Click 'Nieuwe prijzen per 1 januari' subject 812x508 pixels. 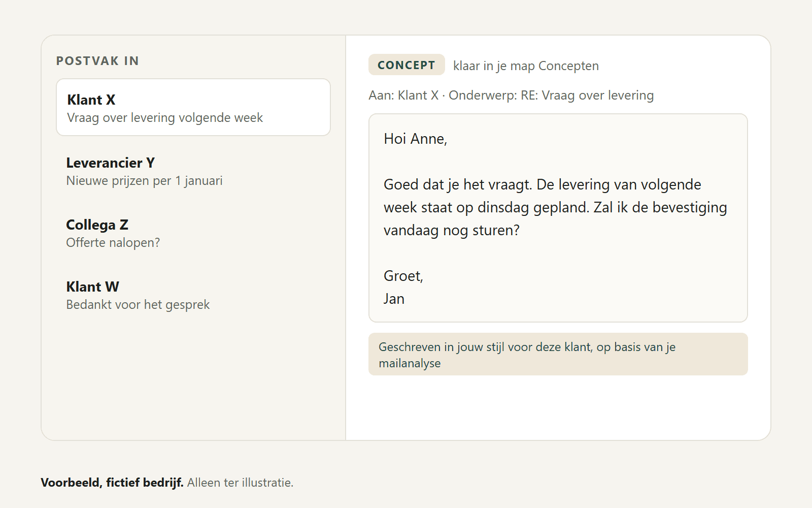click(x=144, y=181)
